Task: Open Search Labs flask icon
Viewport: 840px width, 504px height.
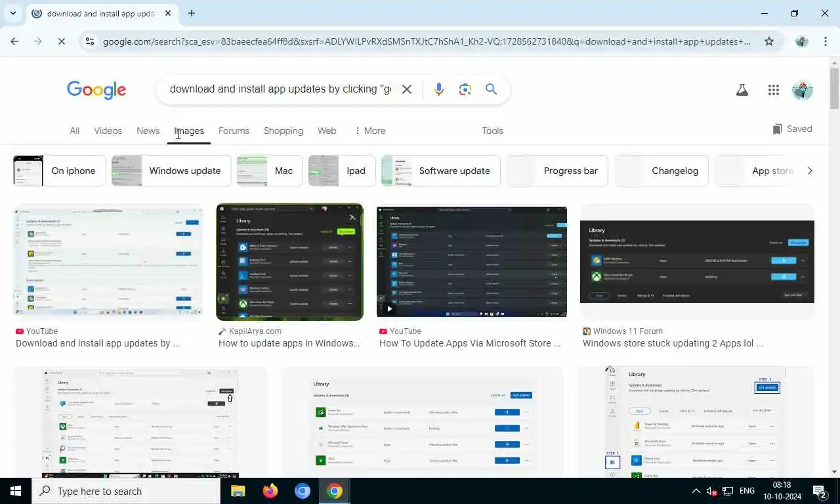Action: (x=742, y=91)
